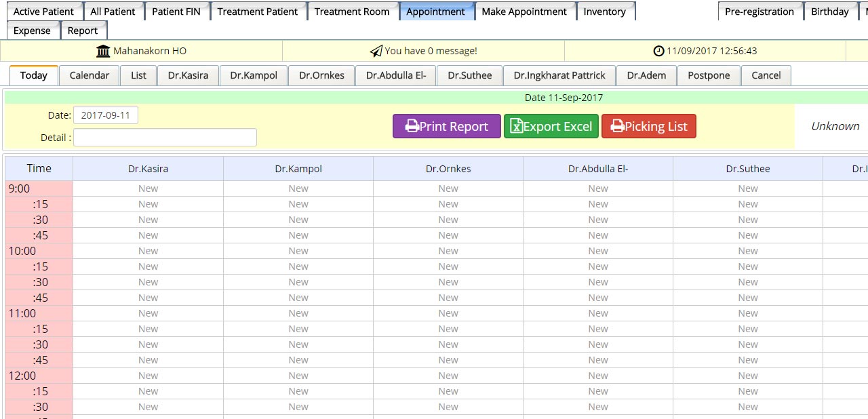The image size is (868, 419).
Task: Click the clock icon beside date-time
Action: pyautogui.click(x=658, y=51)
